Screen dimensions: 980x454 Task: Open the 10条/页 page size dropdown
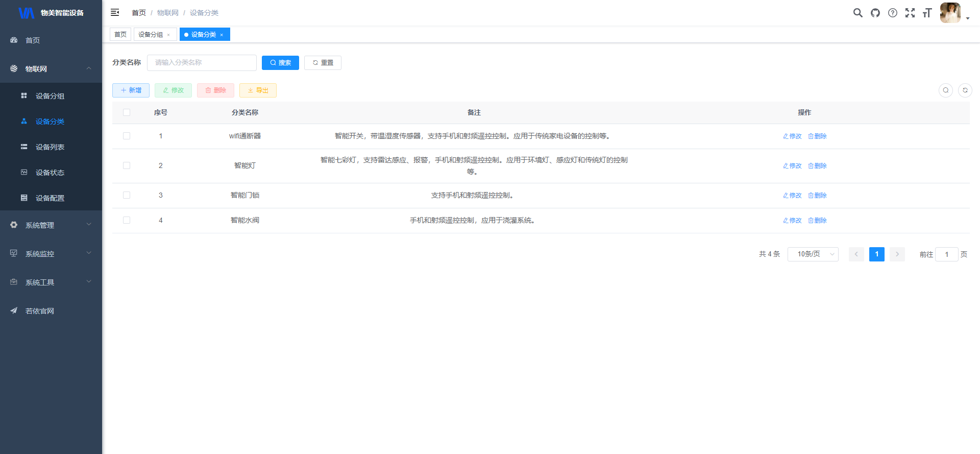pyautogui.click(x=813, y=254)
